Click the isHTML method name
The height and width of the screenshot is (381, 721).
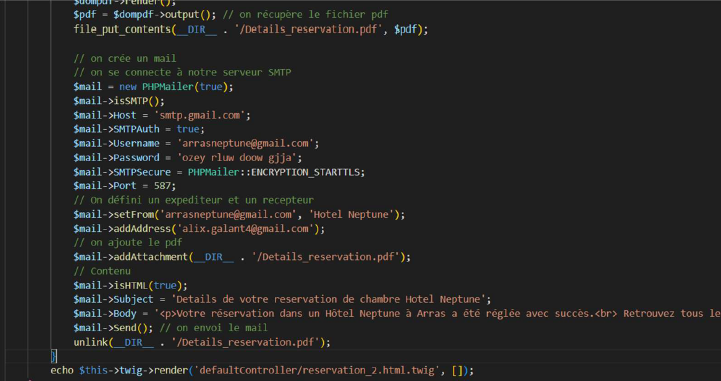(x=130, y=285)
